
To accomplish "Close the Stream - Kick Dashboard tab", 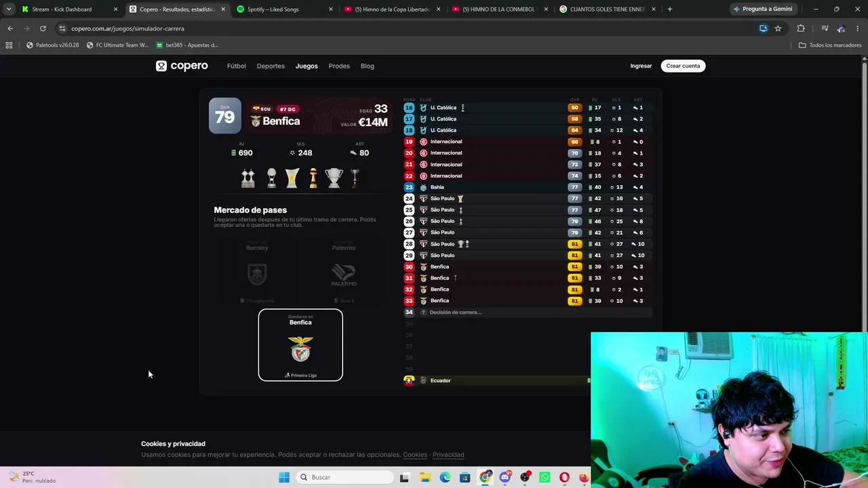I will pos(115,9).
